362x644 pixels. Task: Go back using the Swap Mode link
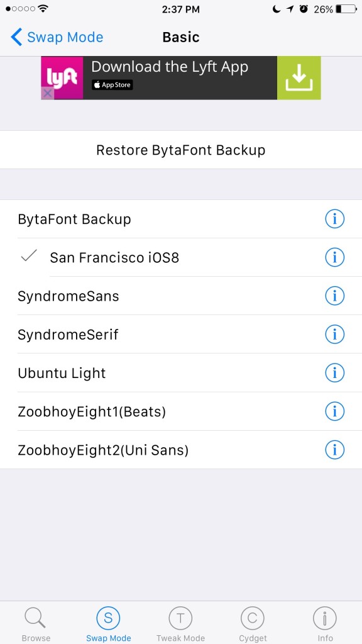coord(57,37)
